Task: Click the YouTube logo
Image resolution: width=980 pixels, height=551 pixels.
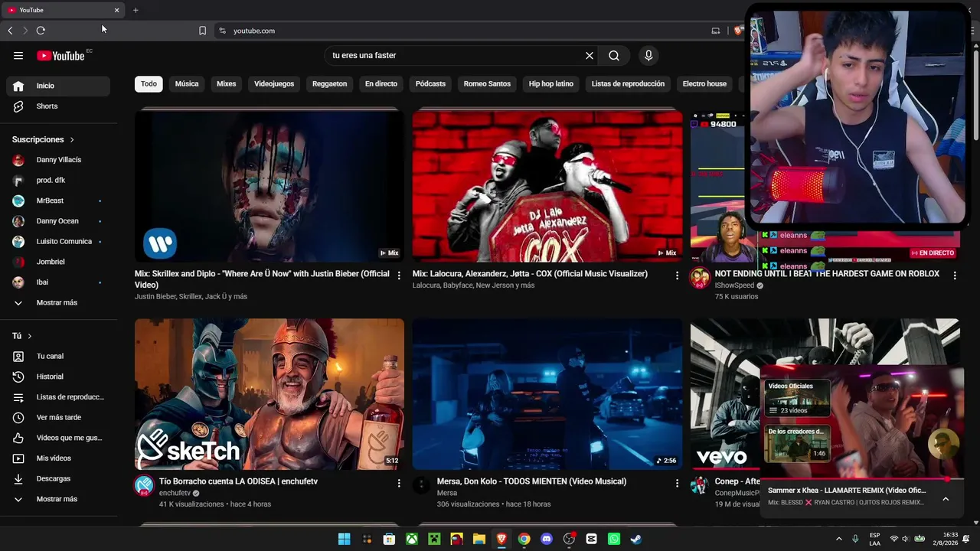Action: tap(60, 55)
